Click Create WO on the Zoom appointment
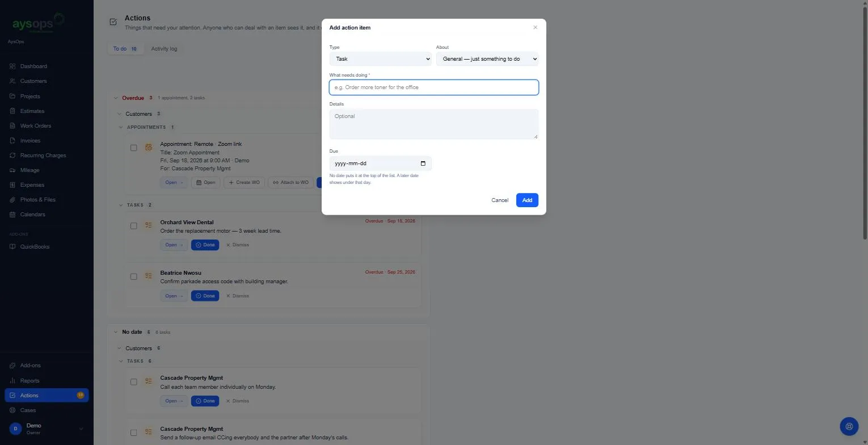Viewport: 868px width, 445px height. tap(244, 183)
